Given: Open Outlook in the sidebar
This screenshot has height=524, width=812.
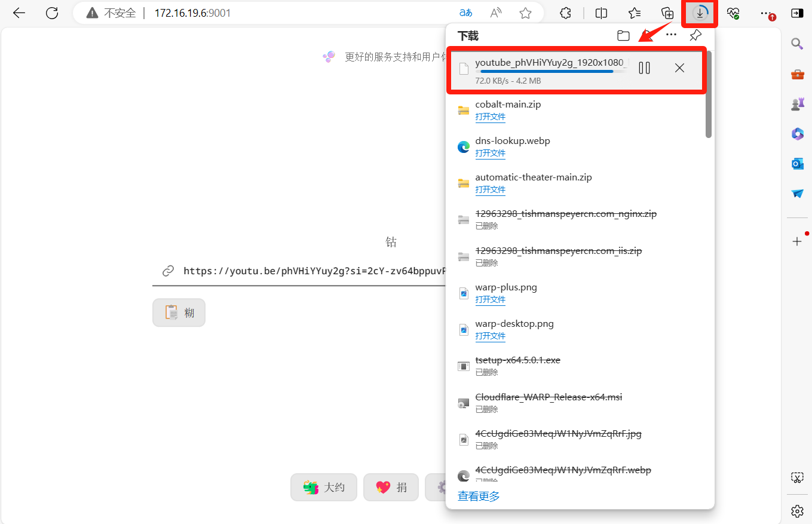Looking at the screenshot, I should click(797, 164).
